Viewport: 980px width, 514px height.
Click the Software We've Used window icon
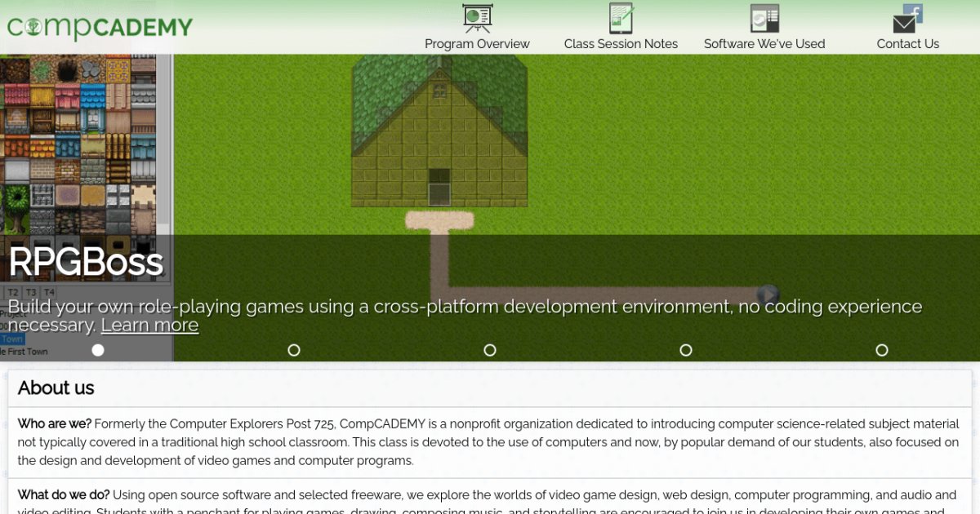coord(764,18)
